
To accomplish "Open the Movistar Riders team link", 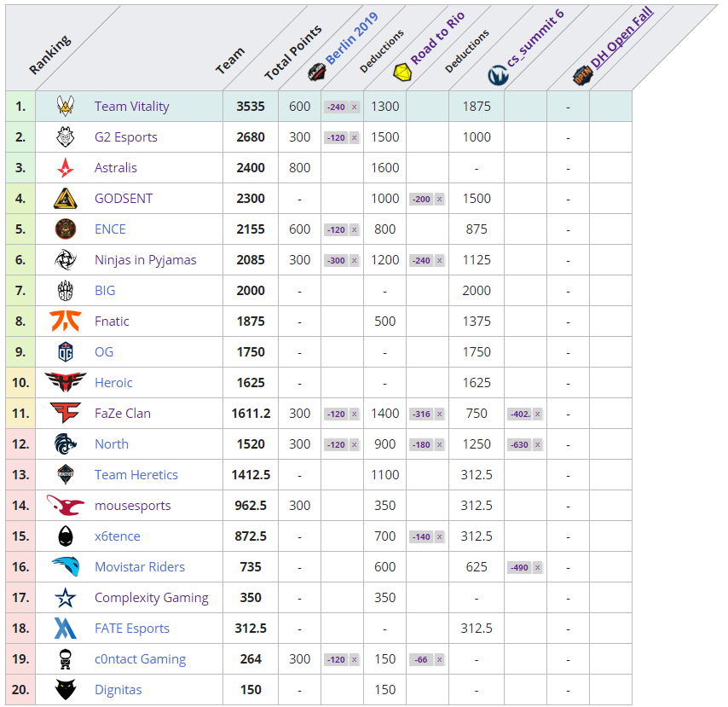I will coord(140,567).
